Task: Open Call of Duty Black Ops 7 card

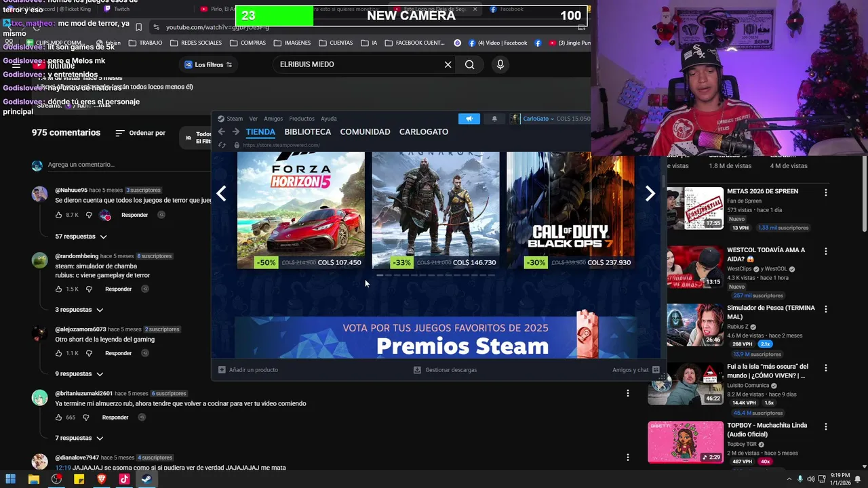Action: point(570,210)
